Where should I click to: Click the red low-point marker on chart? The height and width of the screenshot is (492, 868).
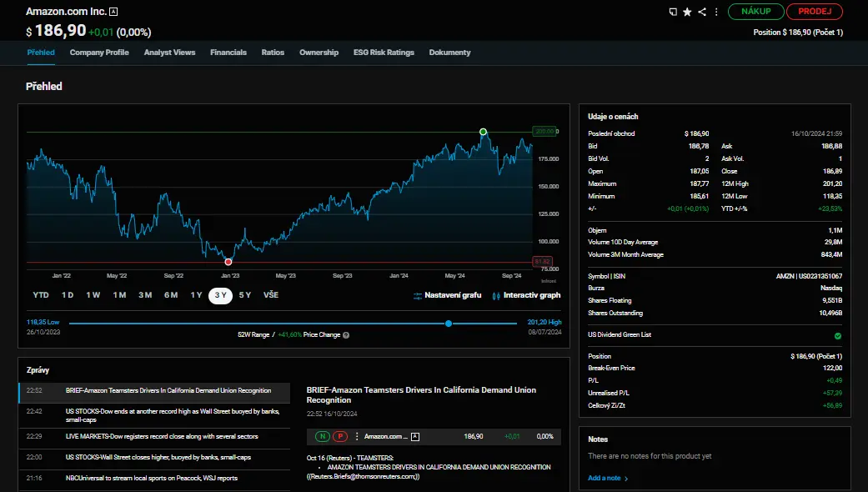pyautogui.click(x=228, y=262)
